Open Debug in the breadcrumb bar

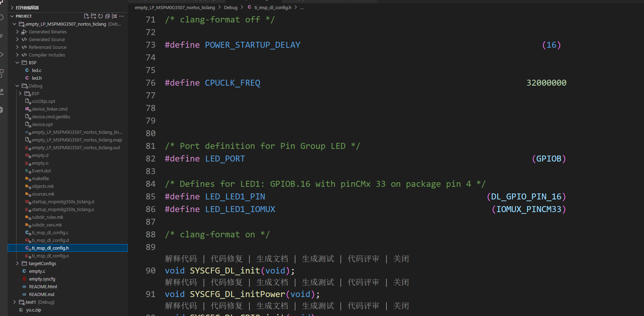pos(231,7)
